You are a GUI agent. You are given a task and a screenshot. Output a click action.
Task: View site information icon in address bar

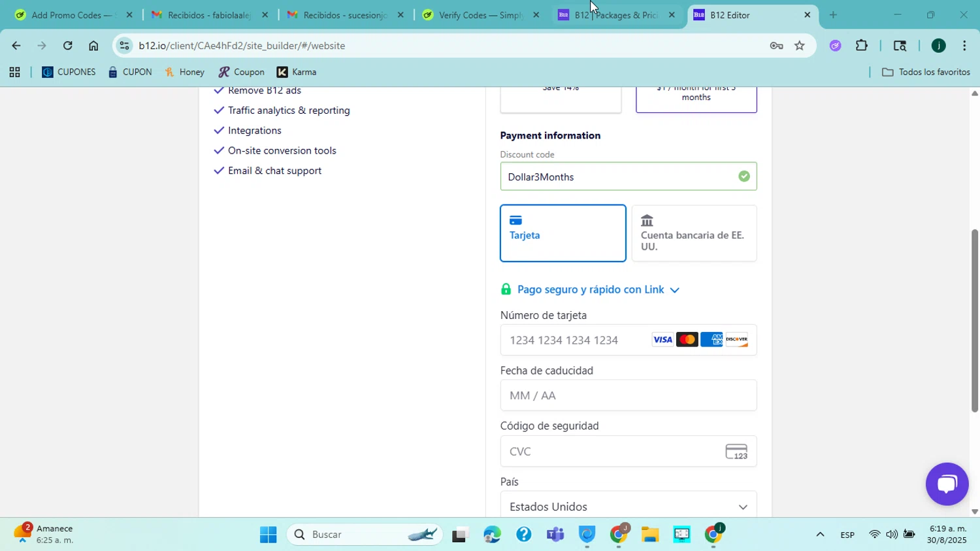coord(124,45)
